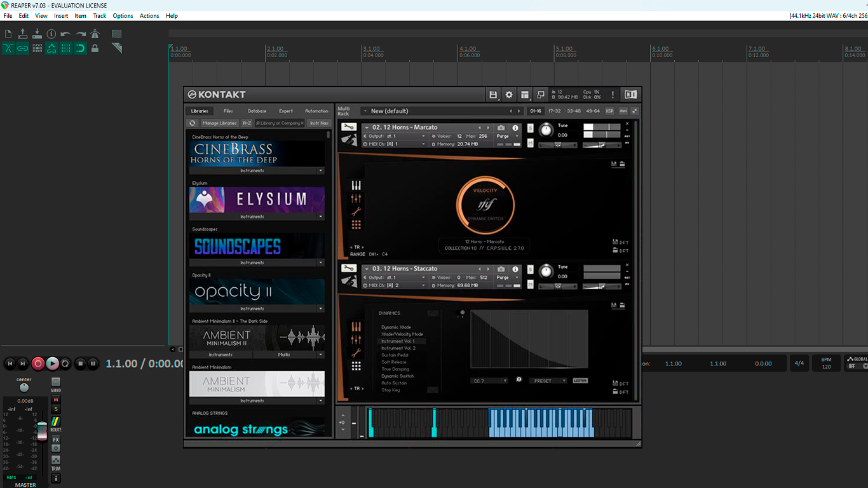Click Kontakt workspace layout icon
The image size is (868, 488).
click(525, 95)
